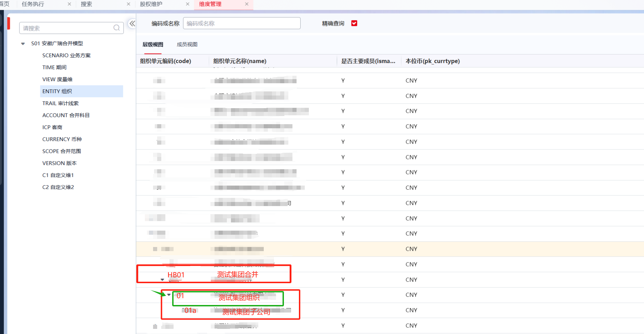The image size is (644, 334).
Task: Click the 组织单元编码(code) column header
Action: [x=166, y=61]
